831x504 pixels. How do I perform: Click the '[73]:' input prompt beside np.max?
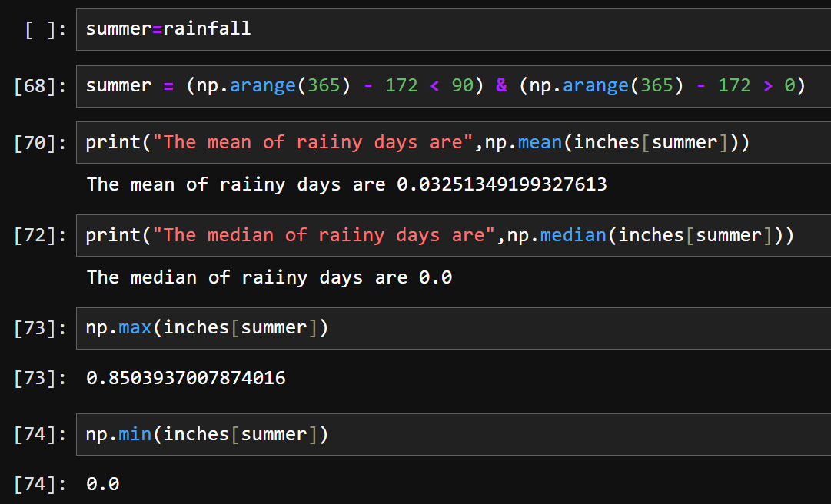pyautogui.click(x=40, y=329)
